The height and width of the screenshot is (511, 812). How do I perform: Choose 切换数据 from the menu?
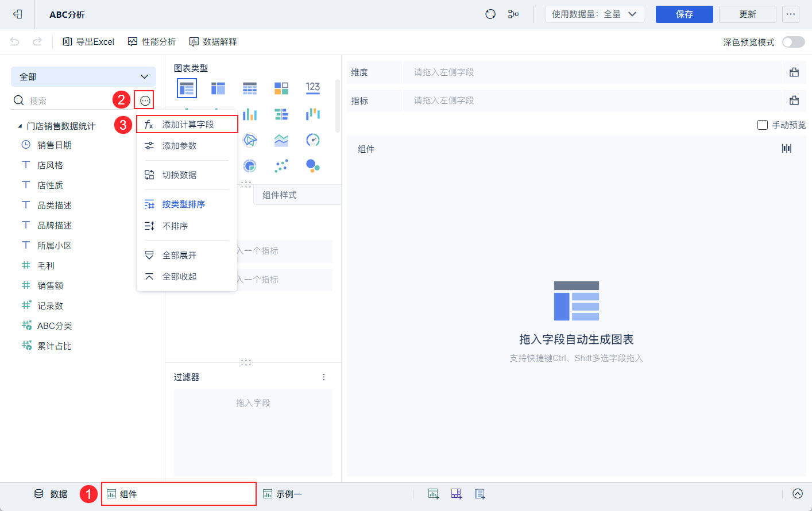pyautogui.click(x=187, y=175)
